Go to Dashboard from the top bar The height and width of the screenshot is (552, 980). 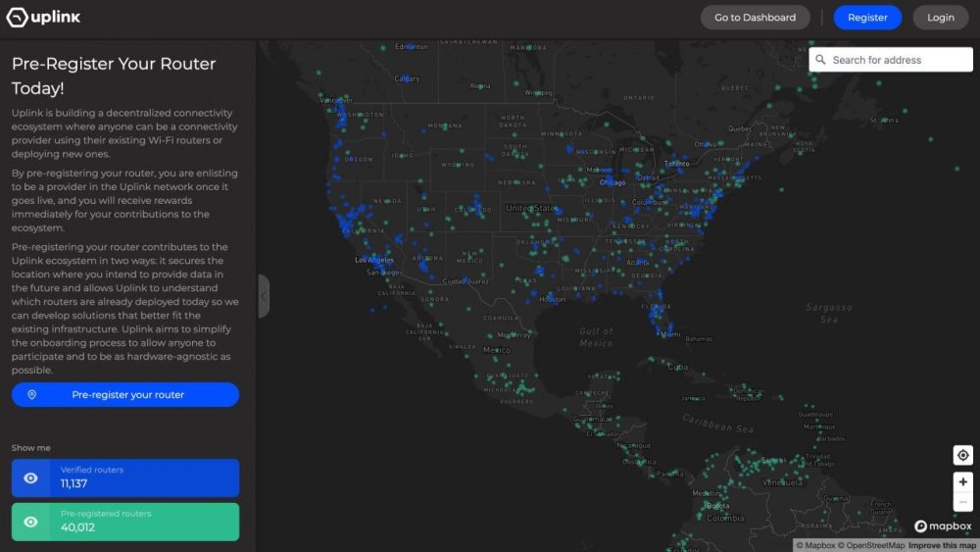point(755,18)
